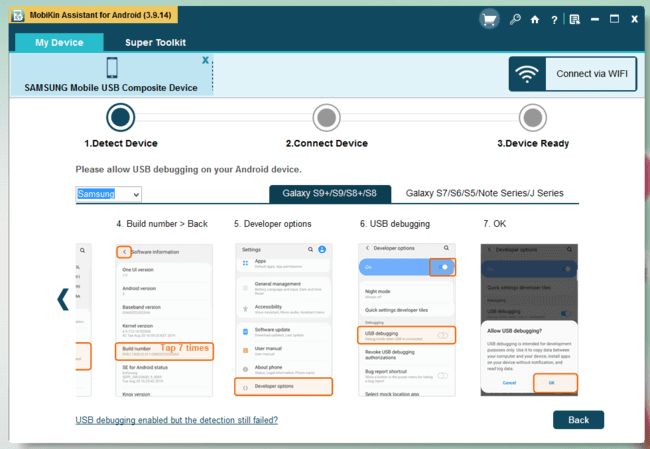Switch to the Super Toolkit tab

click(x=155, y=42)
